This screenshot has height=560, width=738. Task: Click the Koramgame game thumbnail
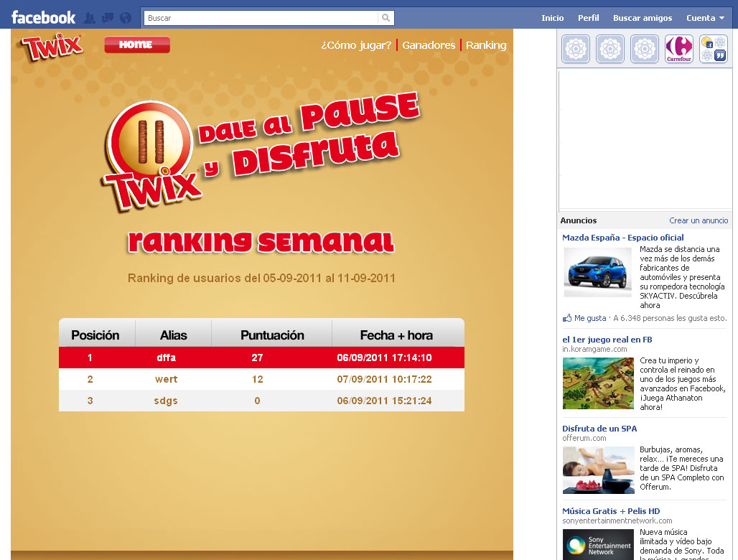[x=598, y=383]
